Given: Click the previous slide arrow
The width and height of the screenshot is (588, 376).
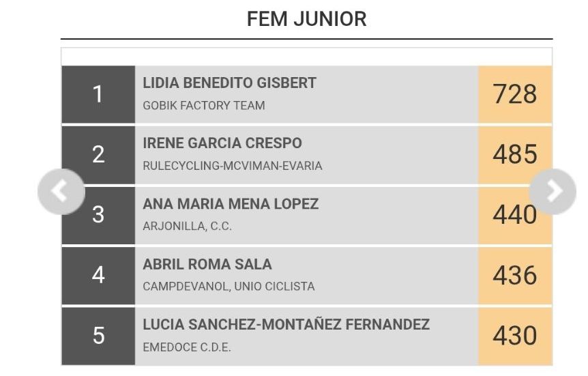Looking at the screenshot, I should 61,192.
